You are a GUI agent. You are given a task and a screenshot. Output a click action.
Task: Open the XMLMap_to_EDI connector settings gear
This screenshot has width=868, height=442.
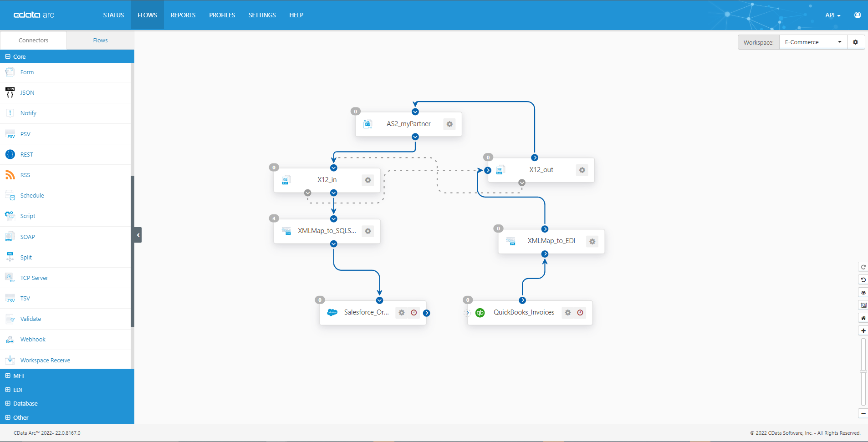[592, 241]
